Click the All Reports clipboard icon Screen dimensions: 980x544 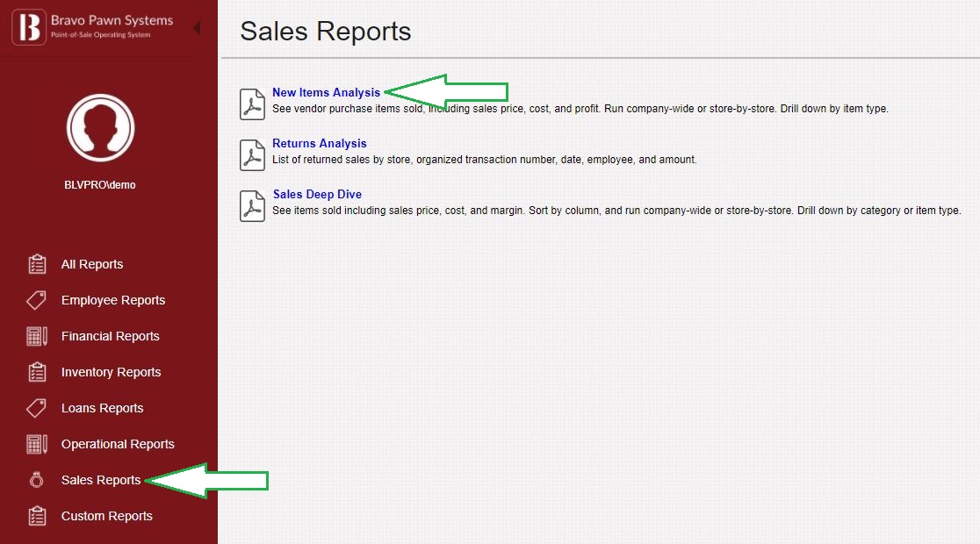[x=37, y=264]
